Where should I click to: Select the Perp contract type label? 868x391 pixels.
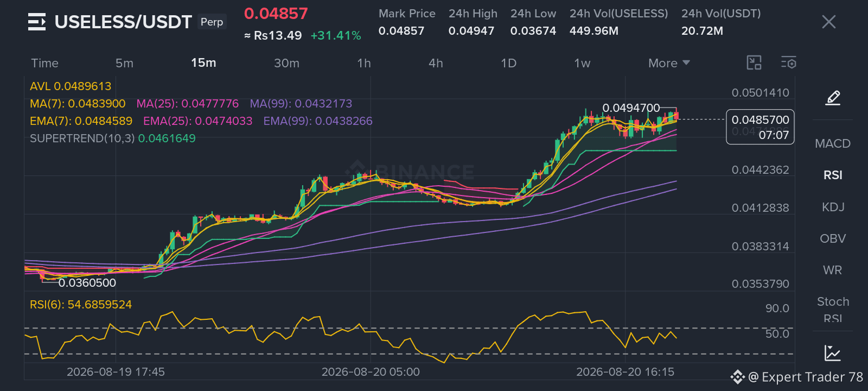coord(212,22)
